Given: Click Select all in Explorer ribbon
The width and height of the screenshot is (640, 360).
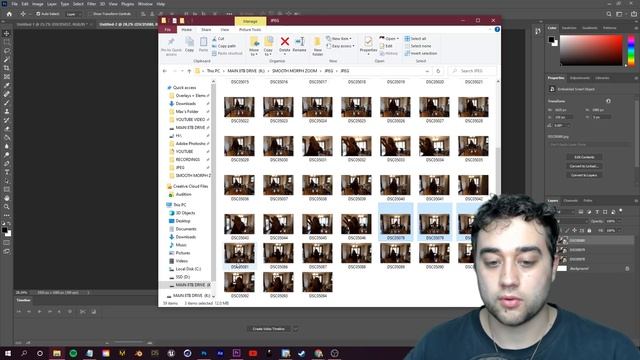Looking at the screenshot, I should point(416,38).
